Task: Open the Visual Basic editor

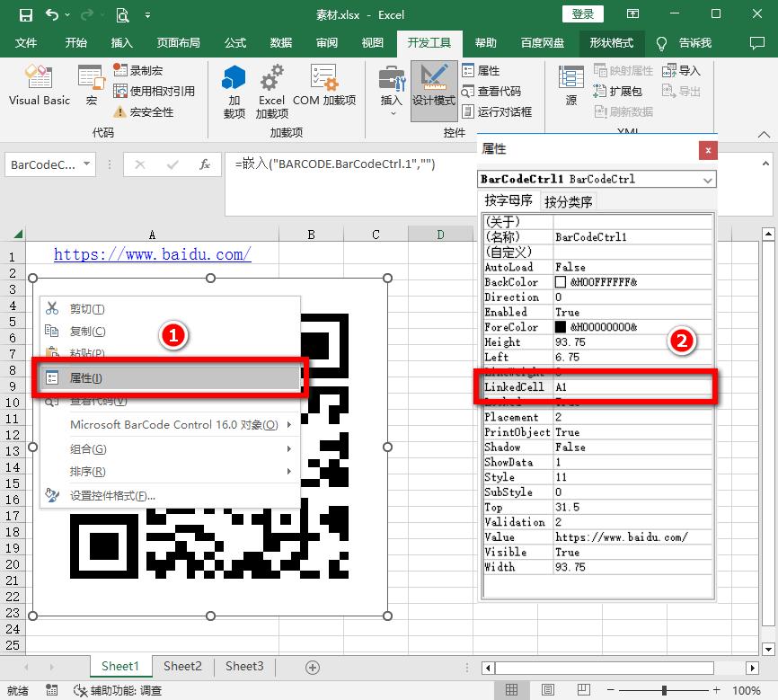Action: click(40, 84)
